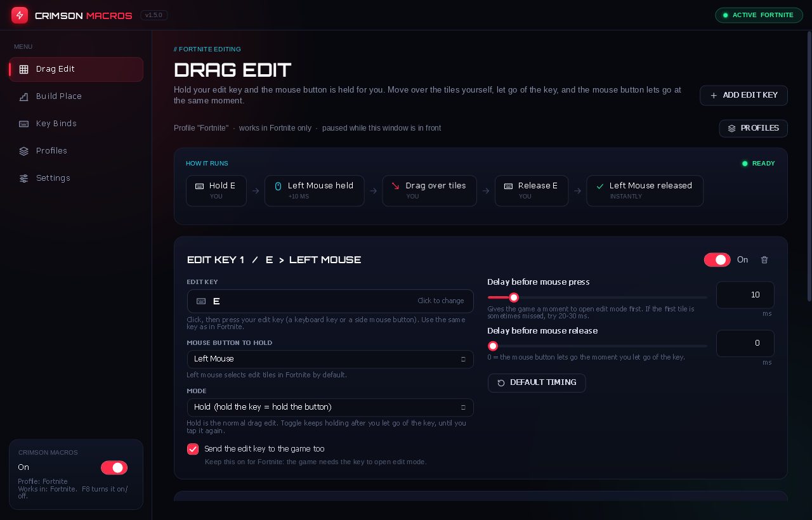Open the Key Binds menu item

pyautogui.click(x=76, y=124)
